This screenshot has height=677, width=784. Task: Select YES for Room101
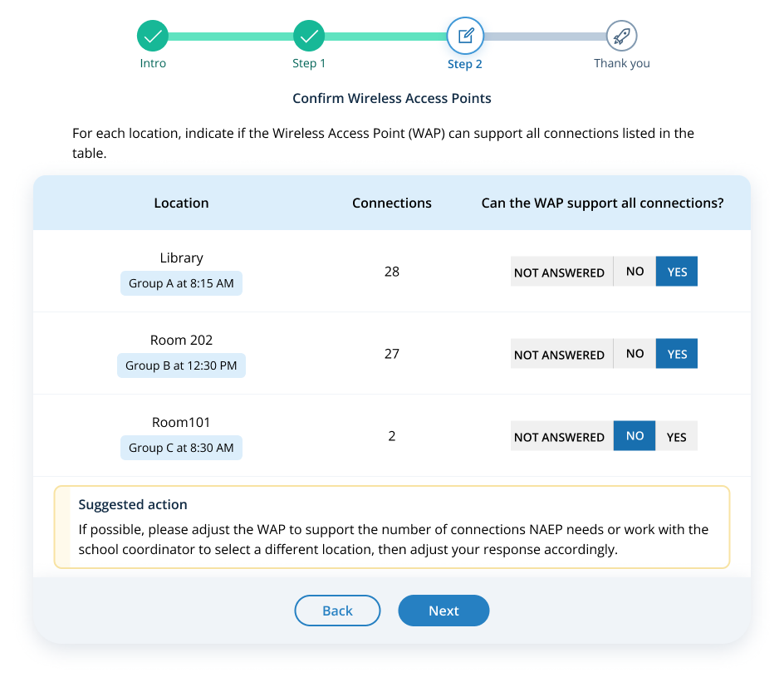click(x=676, y=436)
